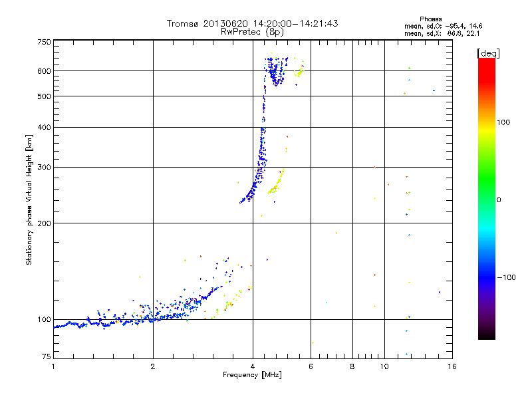Click the y-axis tick label '200'
This screenshot has width=532, height=399.
tap(44, 223)
